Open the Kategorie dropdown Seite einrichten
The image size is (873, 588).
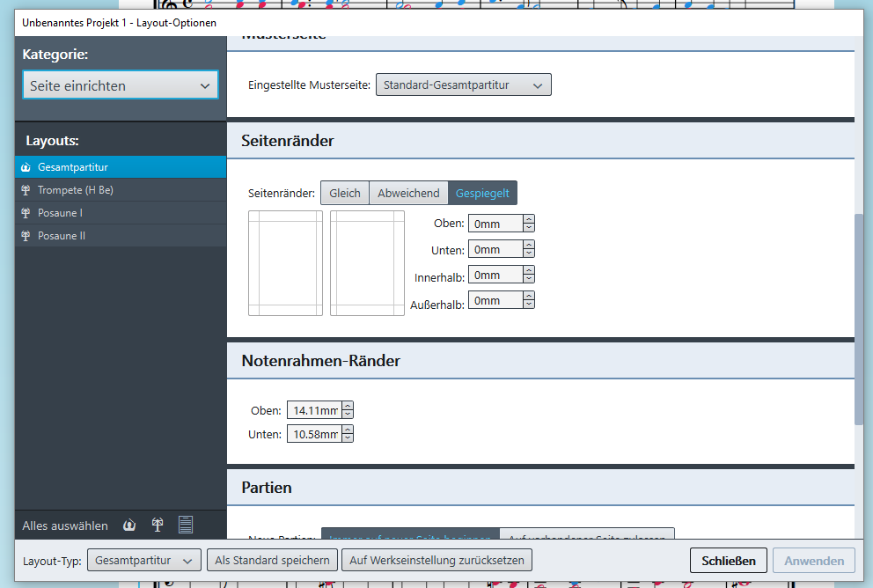pyautogui.click(x=121, y=85)
